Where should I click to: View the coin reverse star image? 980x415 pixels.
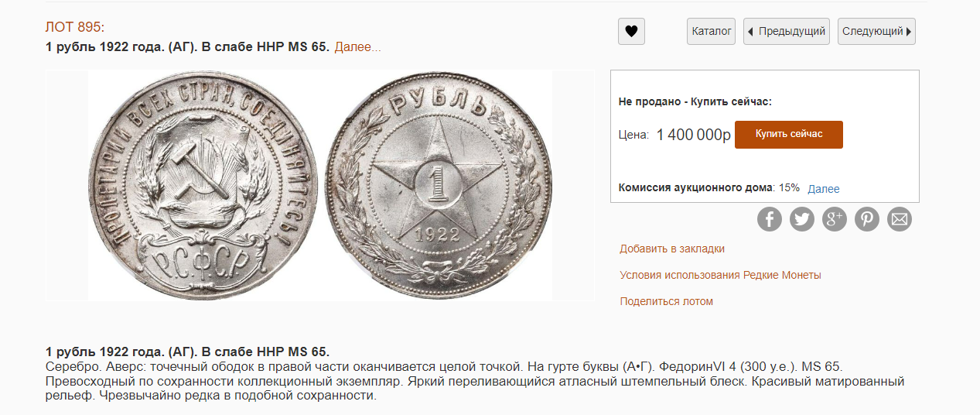pos(437,184)
